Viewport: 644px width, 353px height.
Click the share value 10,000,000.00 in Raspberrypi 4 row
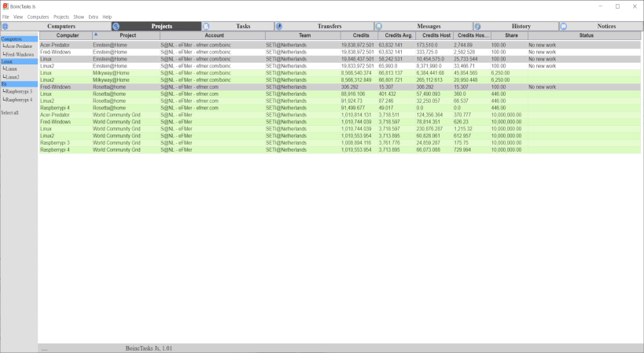[x=506, y=150]
